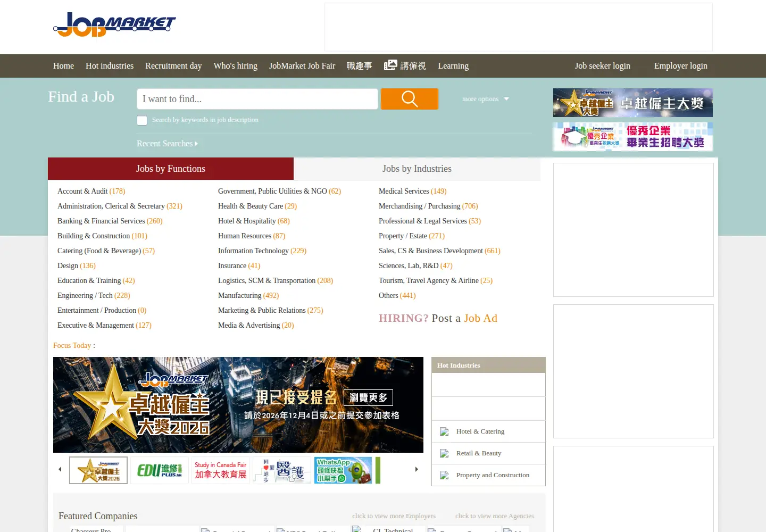Open Administration, Clerical & Secretary jobs

[x=120, y=206]
